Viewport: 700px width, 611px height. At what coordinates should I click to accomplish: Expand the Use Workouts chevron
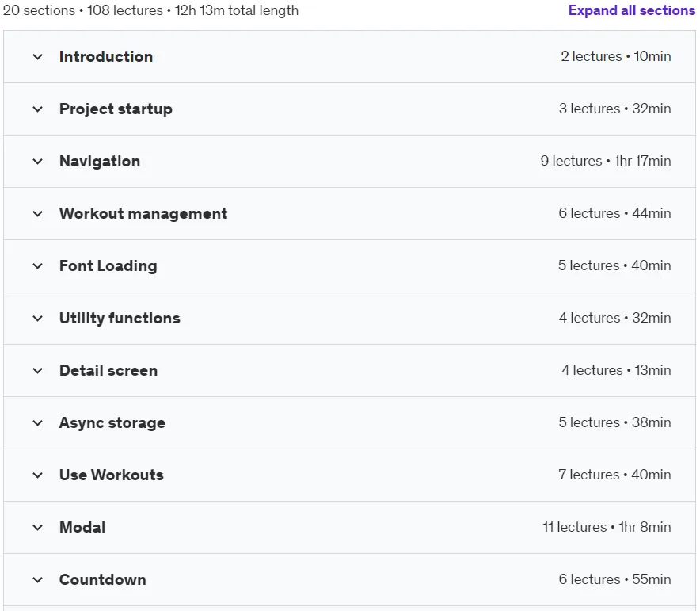coord(38,475)
